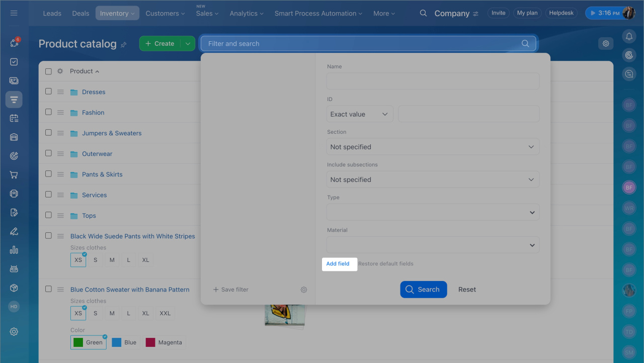Click the pin icon beside Product catalog

point(124,45)
